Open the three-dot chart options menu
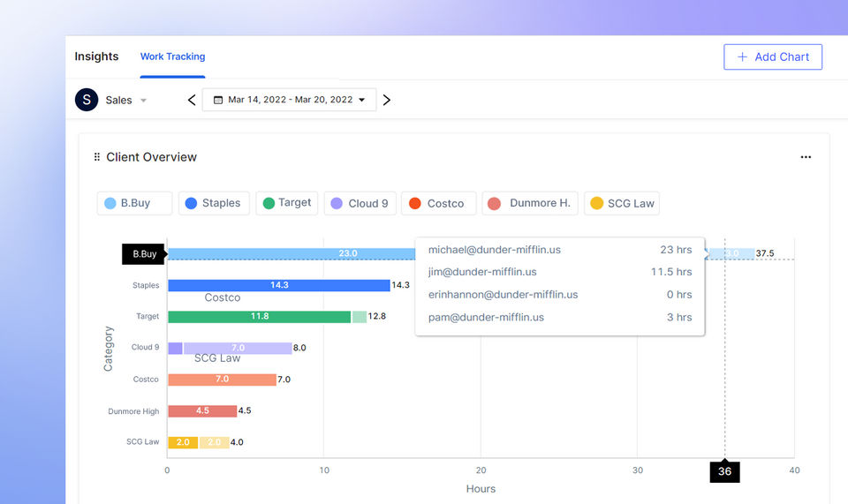Image resolution: width=848 pixels, height=504 pixels. point(806,157)
